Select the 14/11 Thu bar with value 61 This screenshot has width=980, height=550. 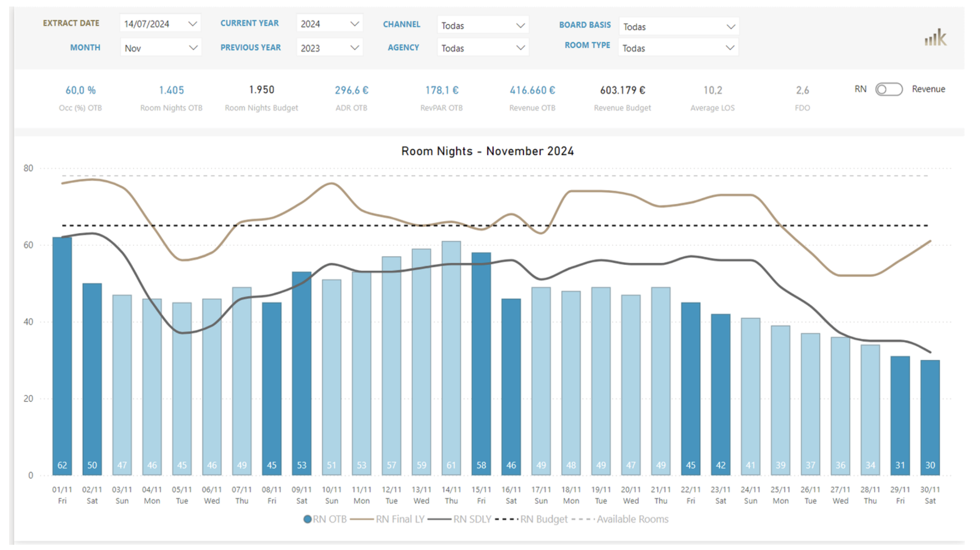click(451, 358)
